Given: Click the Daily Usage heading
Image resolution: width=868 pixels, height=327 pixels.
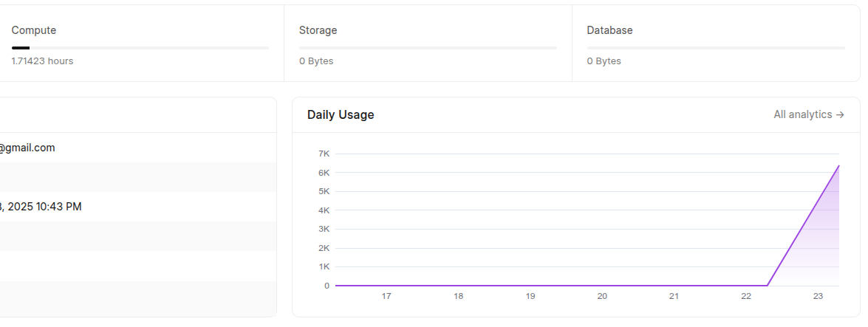Looking at the screenshot, I should tap(341, 114).
